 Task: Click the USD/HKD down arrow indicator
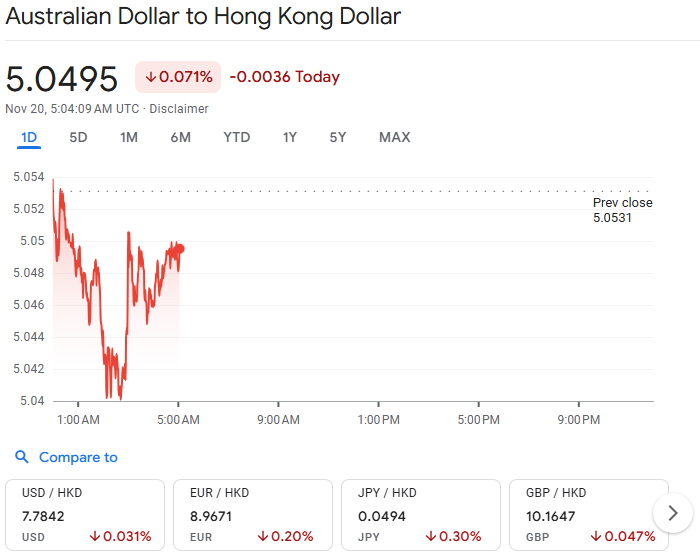coord(95,536)
